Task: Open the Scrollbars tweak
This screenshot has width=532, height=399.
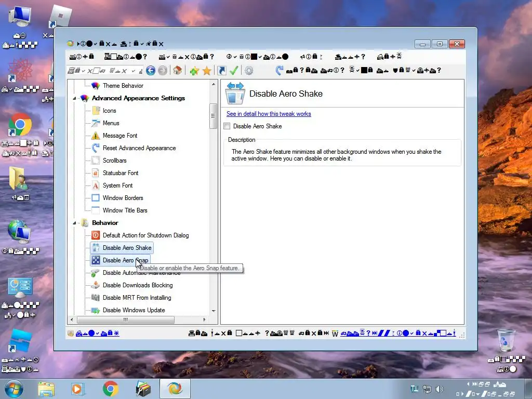Action: (114, 161)
